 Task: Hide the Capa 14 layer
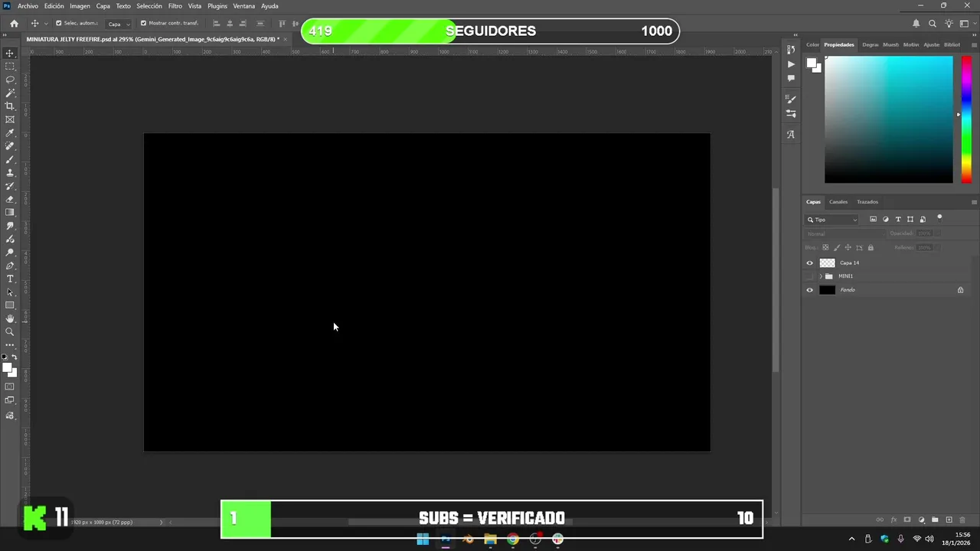[x=809, y=262]
